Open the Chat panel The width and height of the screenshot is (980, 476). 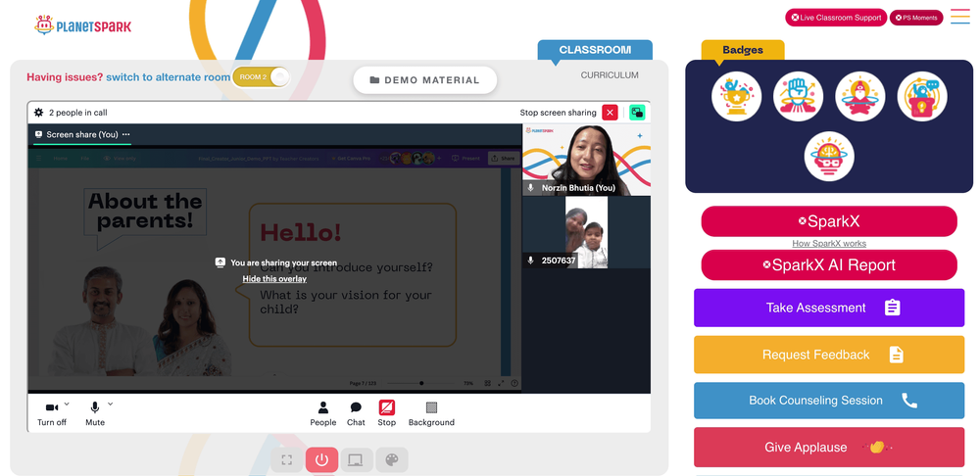pyautogui.click(x=356, y=414)
